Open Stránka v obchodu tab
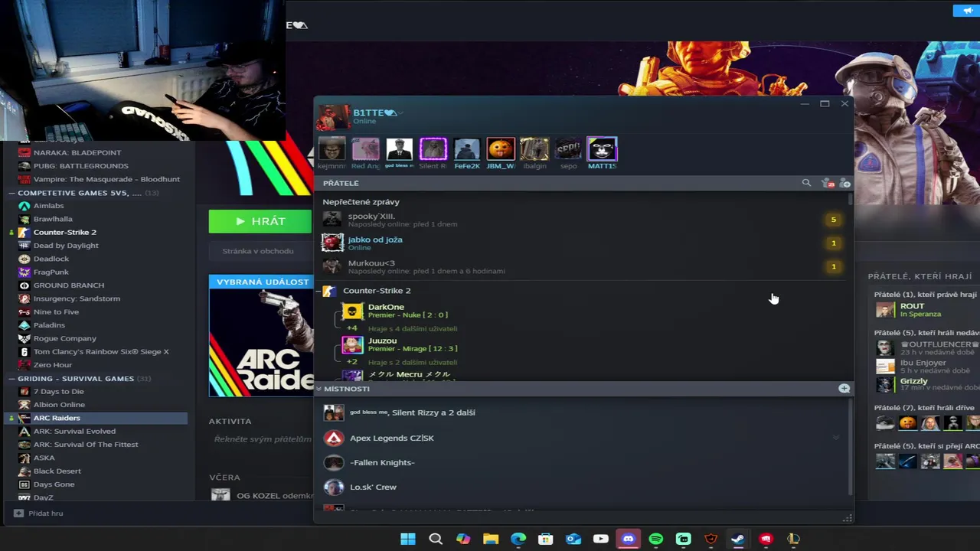980x551 pixels. [258, 251]
